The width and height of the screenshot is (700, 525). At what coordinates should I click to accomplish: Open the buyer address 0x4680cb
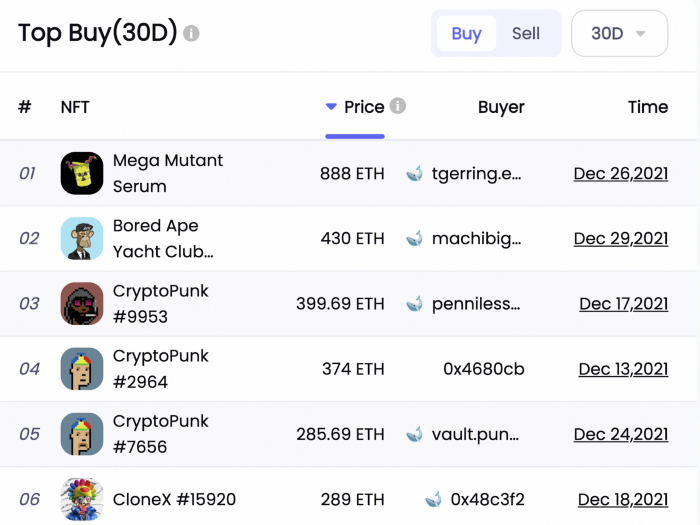pyautogui.click(x=483, y=369)
